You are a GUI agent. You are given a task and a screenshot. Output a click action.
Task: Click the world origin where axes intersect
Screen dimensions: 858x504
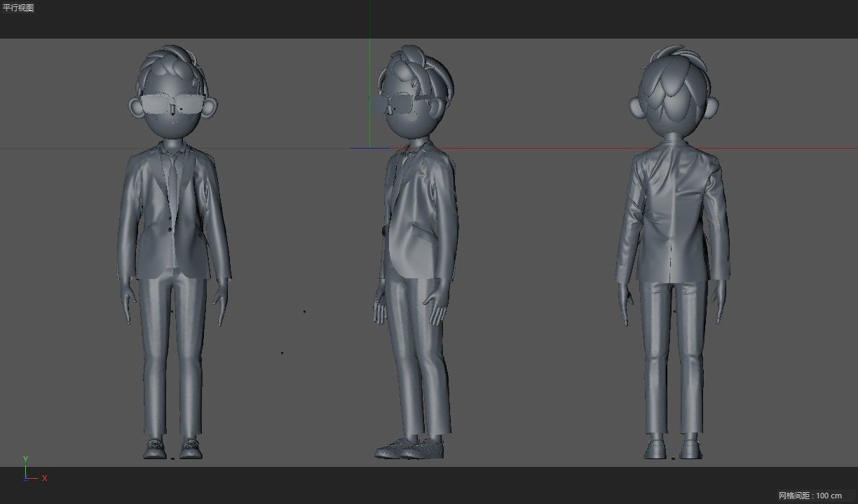coord(367,147)
